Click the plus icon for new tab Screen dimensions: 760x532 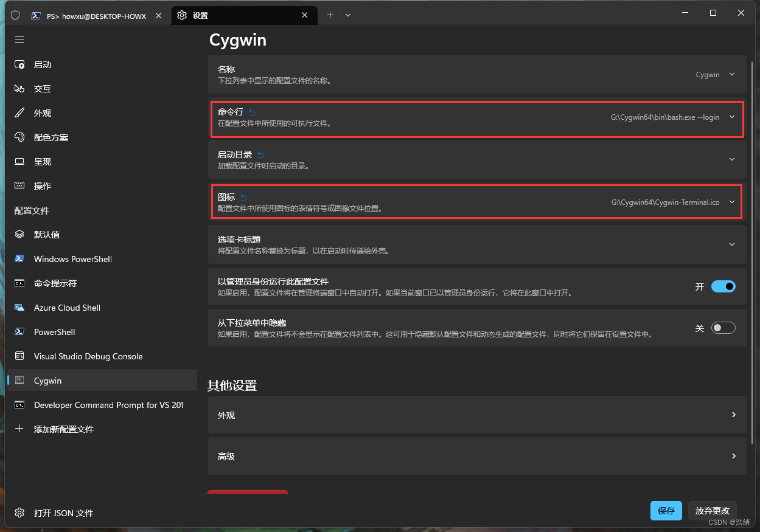click(330, 15)
